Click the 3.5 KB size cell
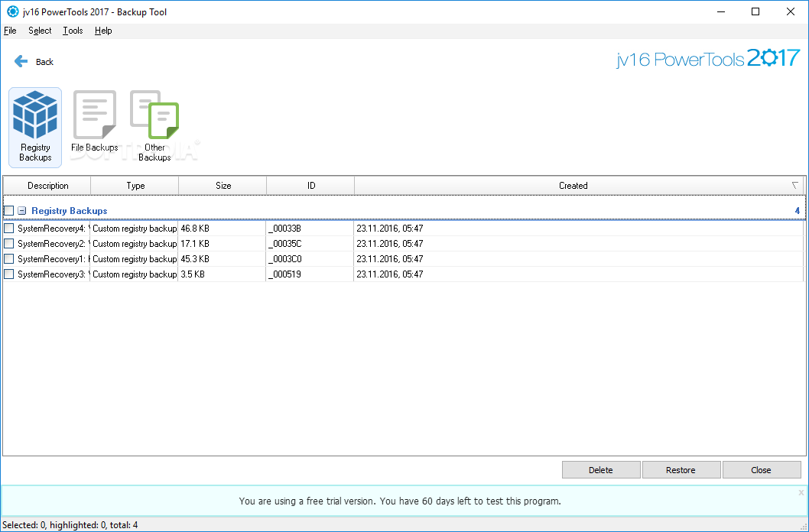 222,274
